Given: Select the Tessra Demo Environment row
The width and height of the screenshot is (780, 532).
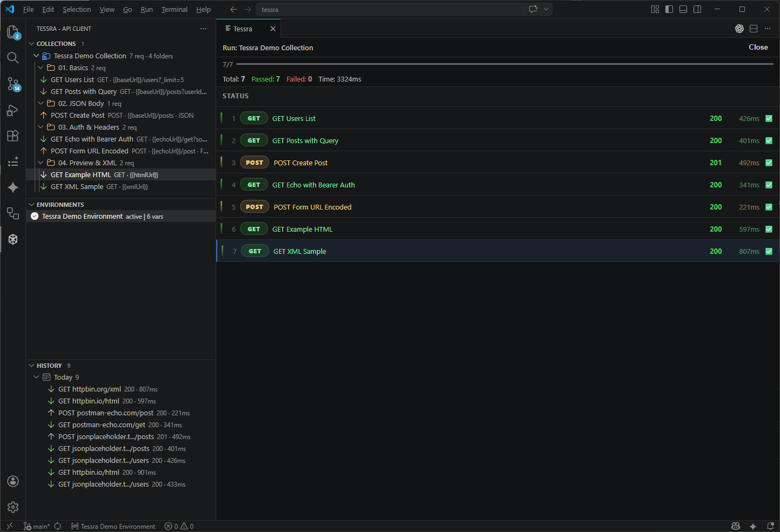Looking at the screenshot, I should [121, 216].
